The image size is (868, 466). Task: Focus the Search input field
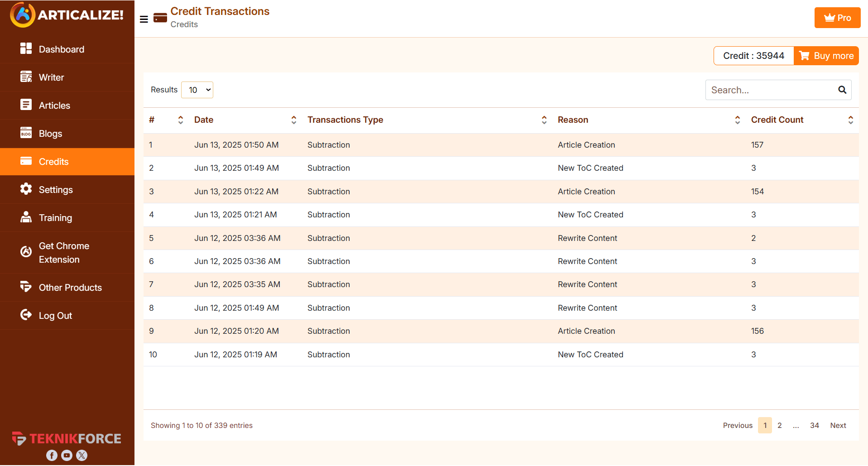point(770,90)
